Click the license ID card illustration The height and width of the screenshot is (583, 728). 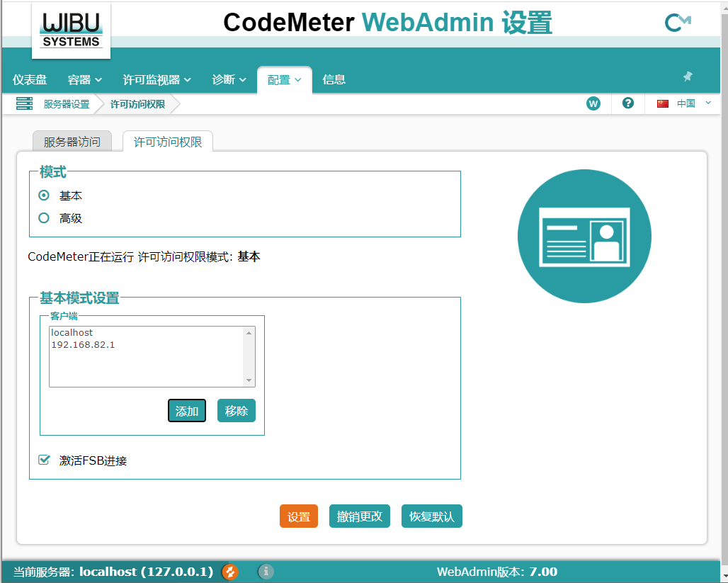coord(584,237)
